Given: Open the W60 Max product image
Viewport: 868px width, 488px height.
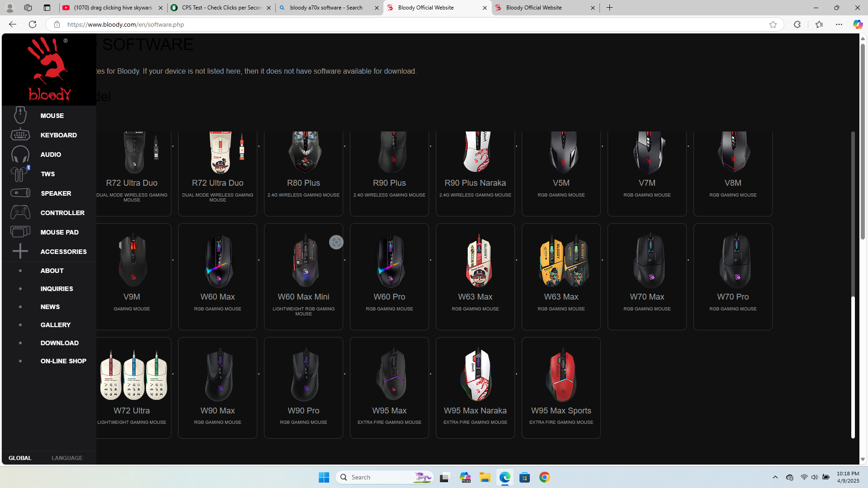Looking at the screenshot, I should [219, 261].
